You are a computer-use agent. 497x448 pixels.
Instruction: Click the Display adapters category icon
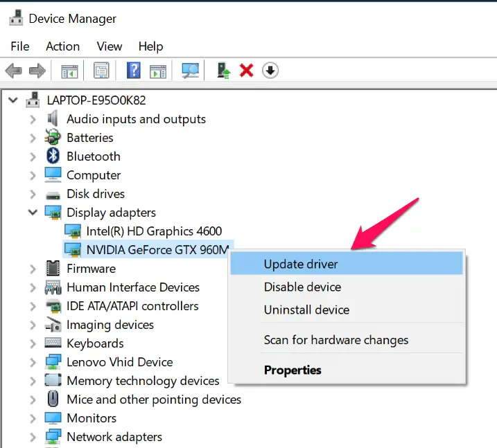tap(53, 212)
